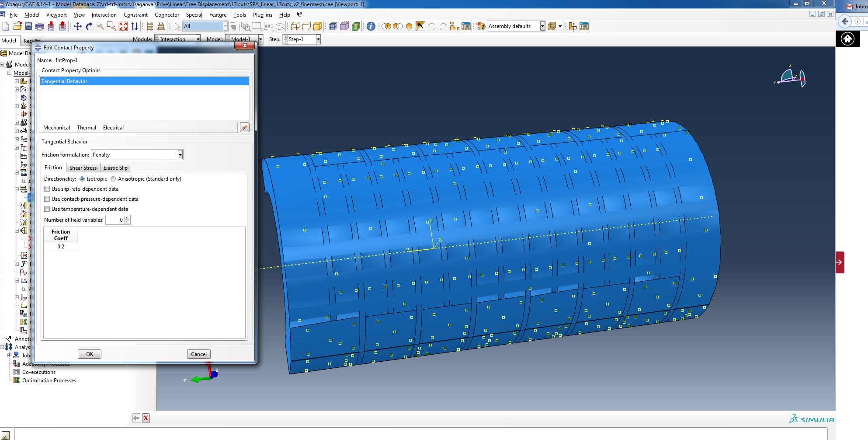The image size is (868, 440).
Task: Apply hidden render style
Action: click(x=306, y=26)
